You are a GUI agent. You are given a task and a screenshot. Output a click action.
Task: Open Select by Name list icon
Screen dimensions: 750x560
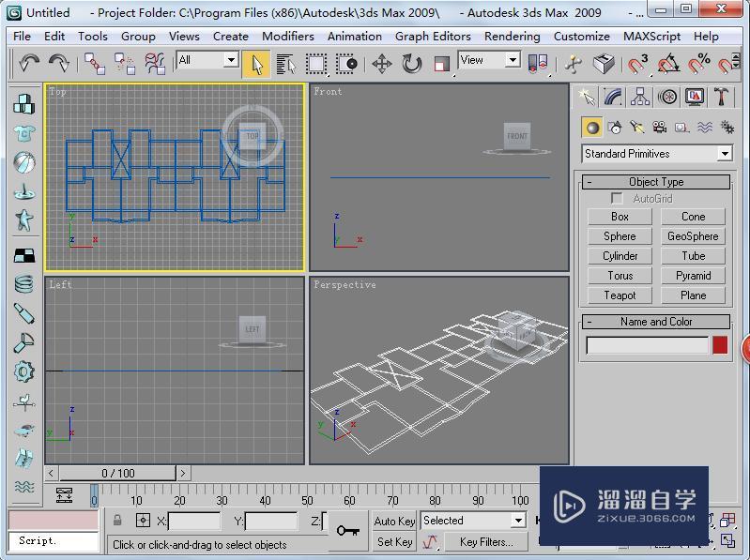pos(286,64)
